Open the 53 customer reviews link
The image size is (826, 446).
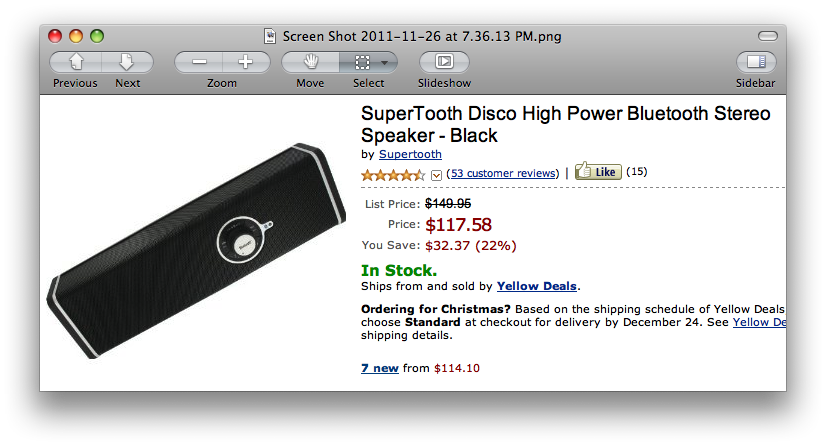[503, 173]
